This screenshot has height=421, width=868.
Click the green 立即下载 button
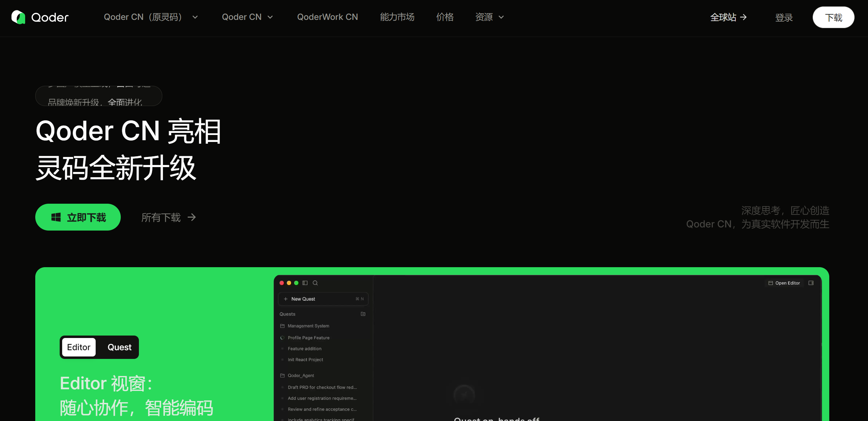[78, 217]
